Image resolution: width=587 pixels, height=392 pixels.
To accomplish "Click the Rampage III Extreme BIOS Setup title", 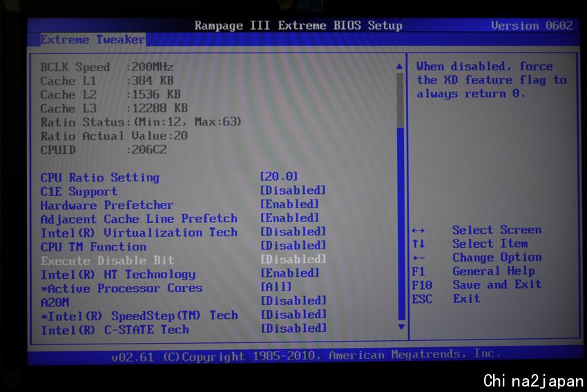I will pyautogui.click(x=298, y=26).
